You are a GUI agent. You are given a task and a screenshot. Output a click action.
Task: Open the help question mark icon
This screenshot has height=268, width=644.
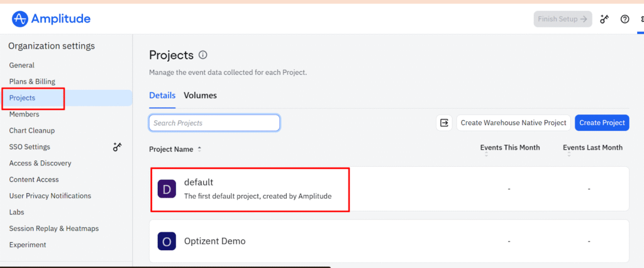(625, 19)
